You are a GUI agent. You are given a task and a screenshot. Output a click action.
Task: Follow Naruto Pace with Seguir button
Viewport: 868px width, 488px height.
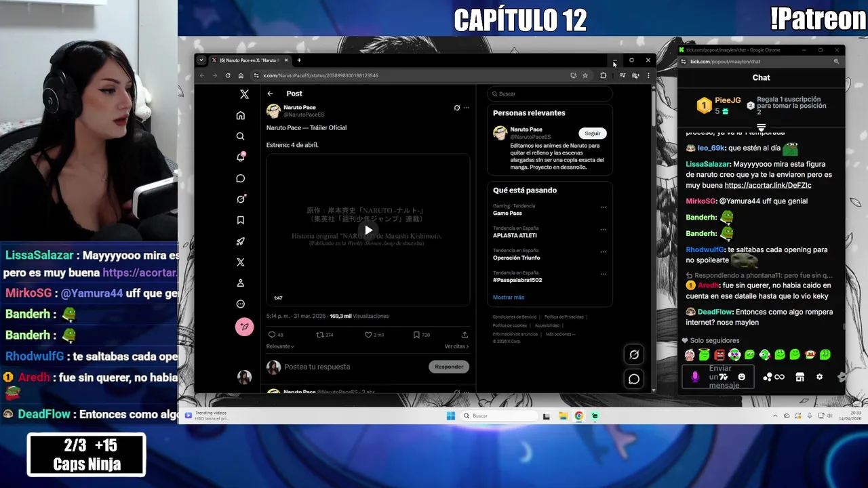tap(593, 134)
